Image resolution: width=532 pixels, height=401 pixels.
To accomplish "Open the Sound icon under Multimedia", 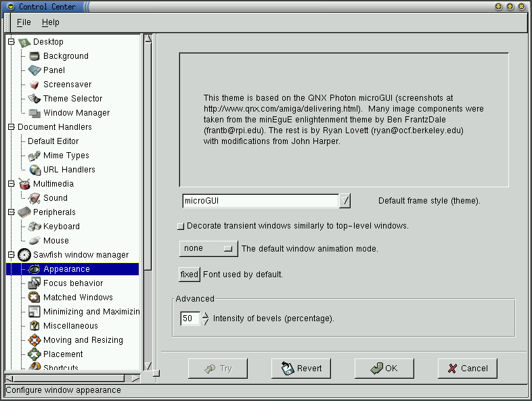I will [35, 198].
